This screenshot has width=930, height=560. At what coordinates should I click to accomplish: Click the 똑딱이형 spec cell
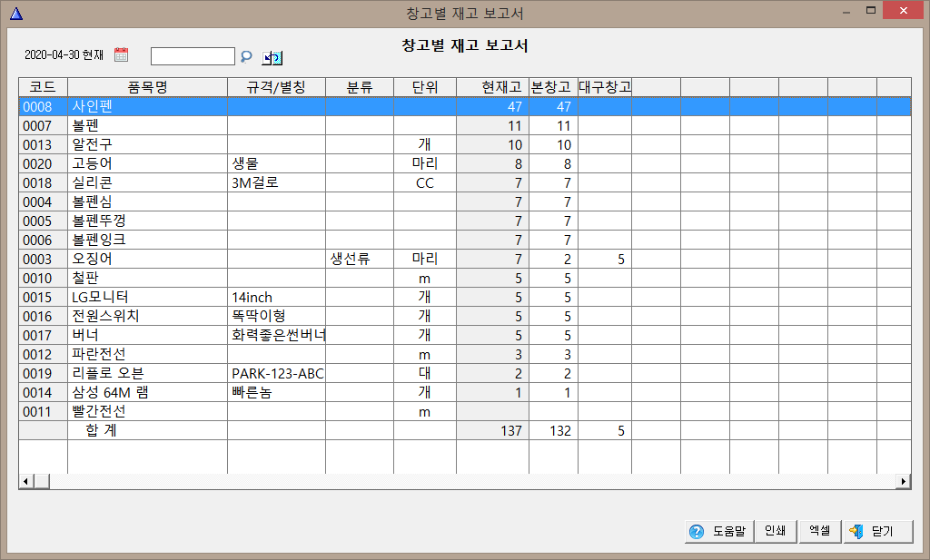pyautogui.click(x=276, y=316)
